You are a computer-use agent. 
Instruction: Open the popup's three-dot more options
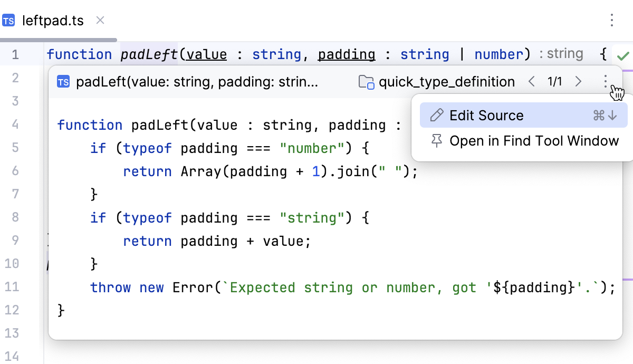pos(606,81)
